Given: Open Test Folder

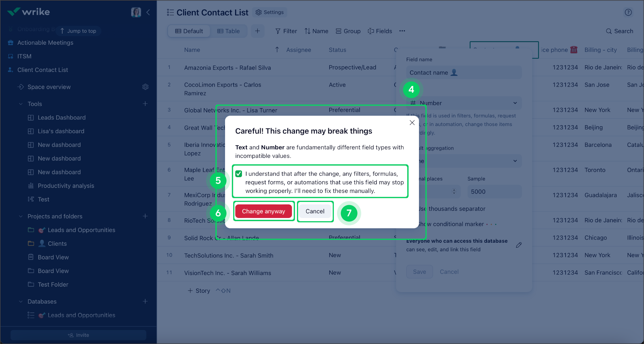Looking at the screenshot, I should pyautogui.click(x=53, y=285).
